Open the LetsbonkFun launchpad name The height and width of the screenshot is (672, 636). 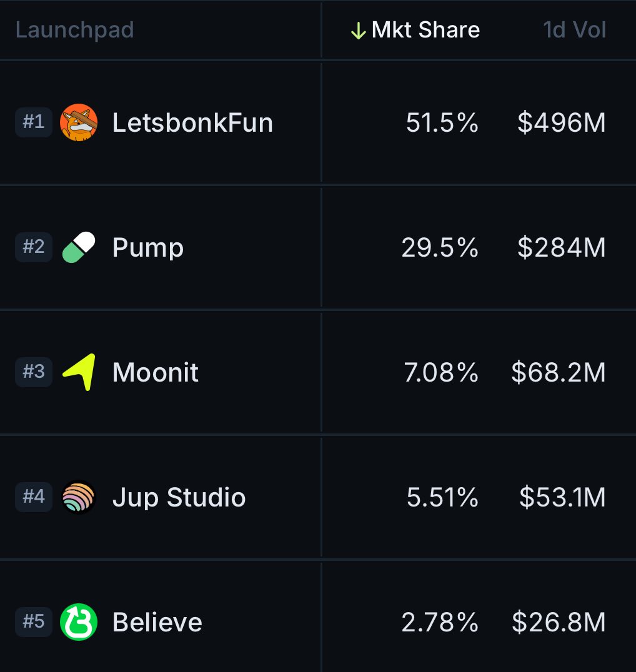pyautogui.click(x=192, y=123)
